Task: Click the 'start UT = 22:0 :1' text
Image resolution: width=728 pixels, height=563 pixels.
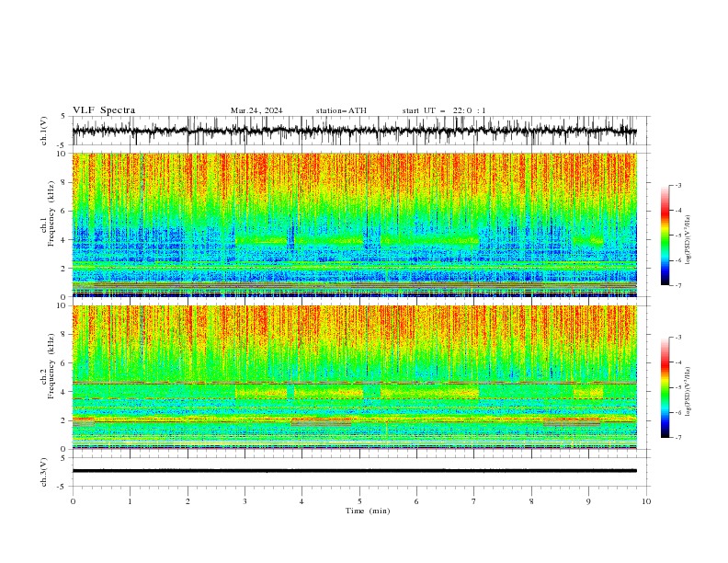Action: tap(444, 110)
